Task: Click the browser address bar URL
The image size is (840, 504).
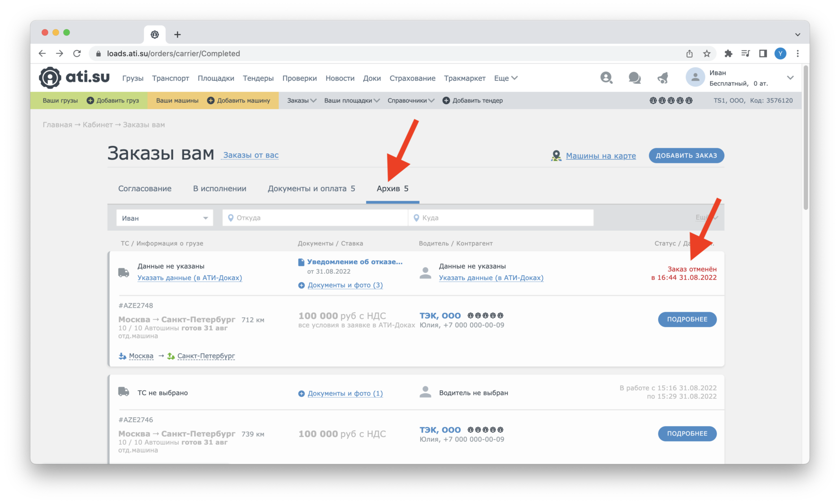Action: [173, 53]
